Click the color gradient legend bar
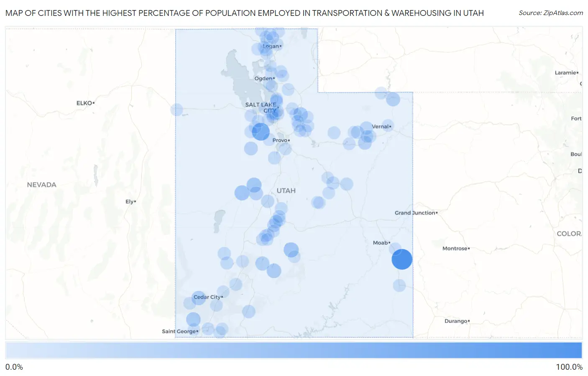The image size is (588, 376). pos(294,350)
